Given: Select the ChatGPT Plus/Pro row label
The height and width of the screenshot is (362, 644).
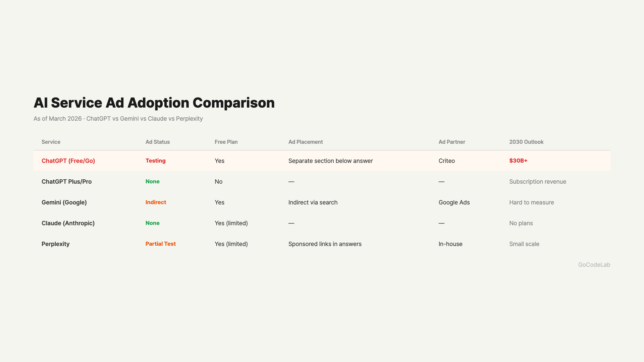Looking at the screenshot, I should pyautogui.click(x=66, y=182).
